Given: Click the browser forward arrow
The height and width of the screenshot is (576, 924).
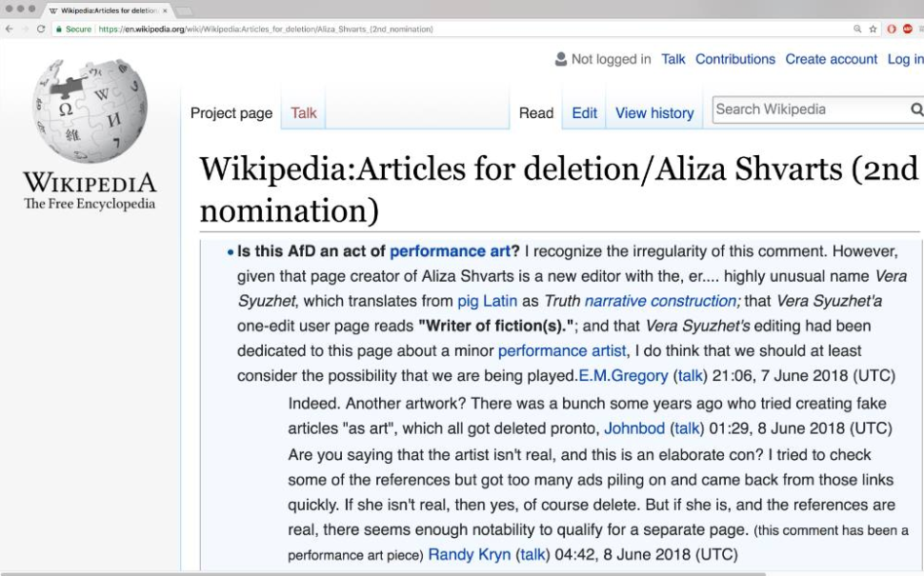Looking at the screenshot, I should coord(25,29).
